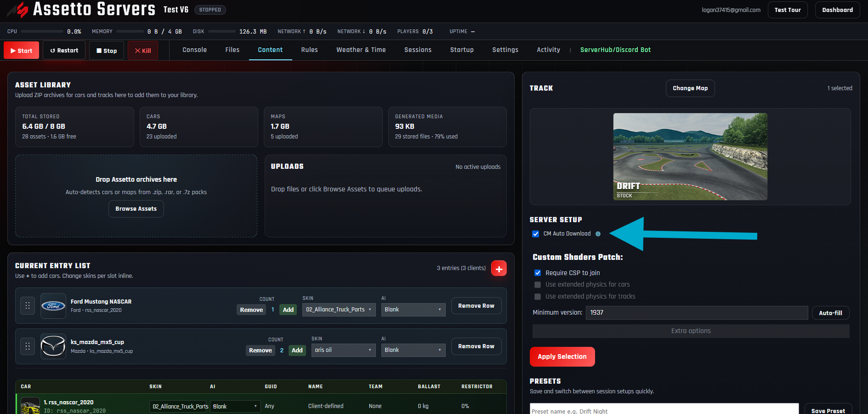Click the Ford brand logo icon
Image resolution: width=868 pixels, height=414 pixels.
pyautogui.click(x=53, y=306)
